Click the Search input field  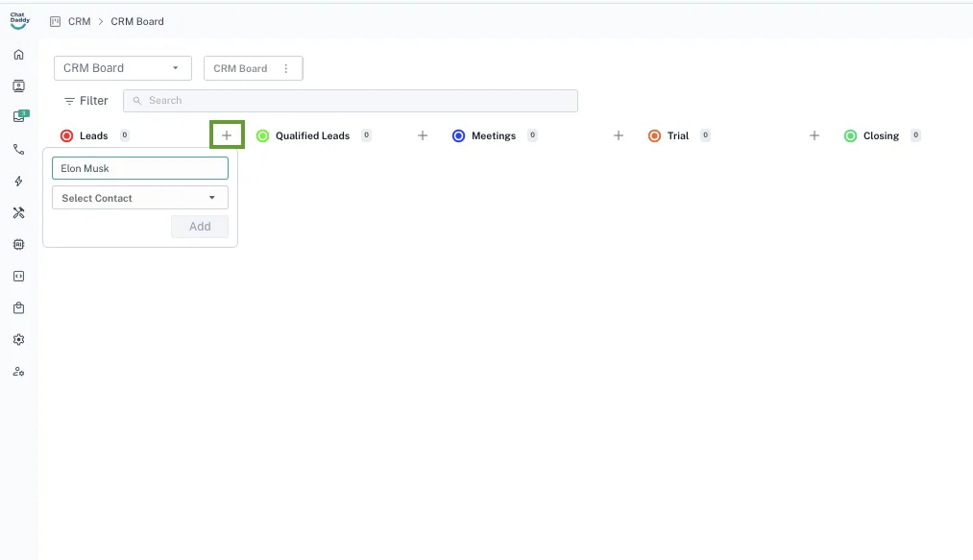click(x=355, y=101)
